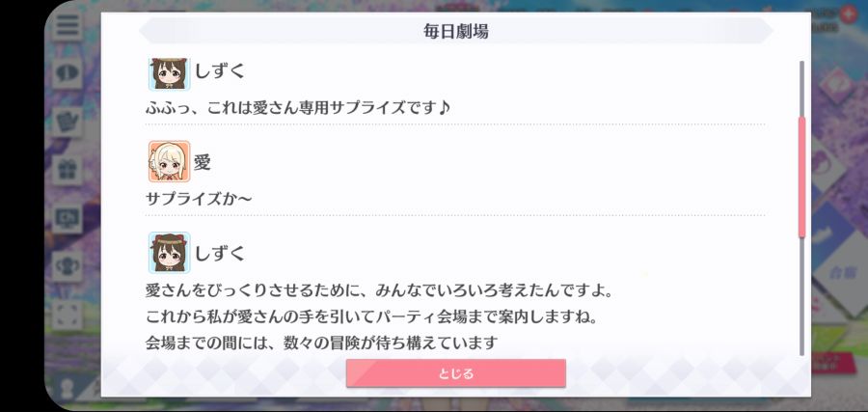868x412 pixels.
Task: Tap the 毎日劇場 title banner
Action: [455, 31]
